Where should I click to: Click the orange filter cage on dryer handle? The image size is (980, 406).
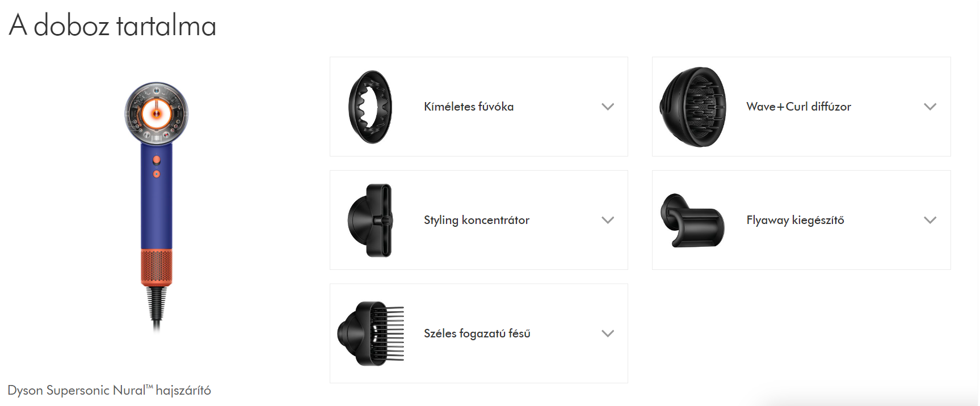(157, 267)
